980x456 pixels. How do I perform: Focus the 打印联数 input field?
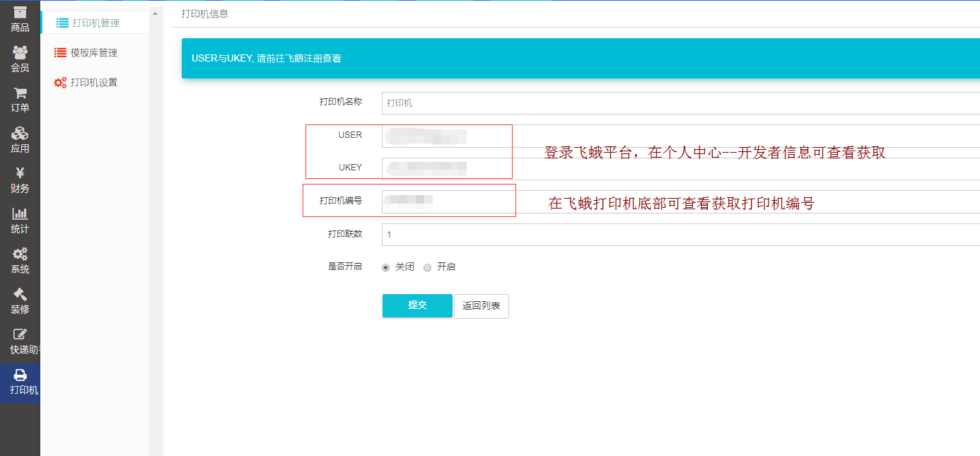pyautogui.click(x=680, y=235)
